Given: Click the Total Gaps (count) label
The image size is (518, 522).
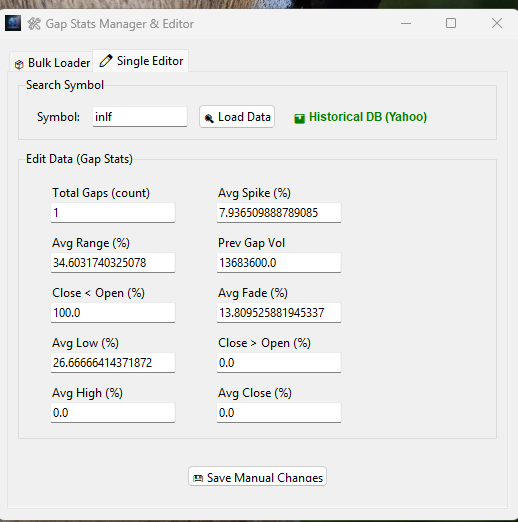Looking at the screenshot, I should 101,193.
